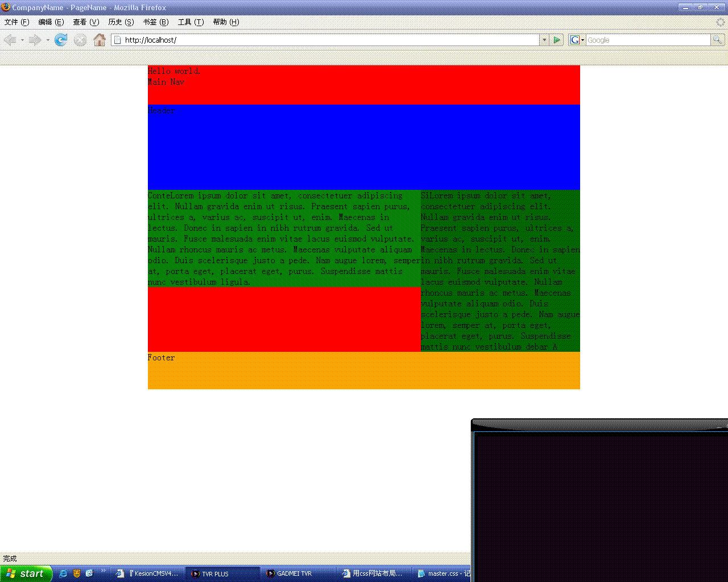The height and width of the screenshot is (582, 728).
Task: Launch Internet Explorer from quick launch
Action: click(x=63, y=573)
